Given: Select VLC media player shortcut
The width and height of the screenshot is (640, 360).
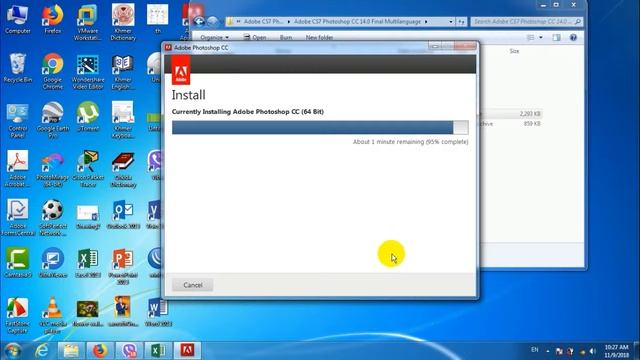Looking at the screenshot, I should click(x=53, y=316).
